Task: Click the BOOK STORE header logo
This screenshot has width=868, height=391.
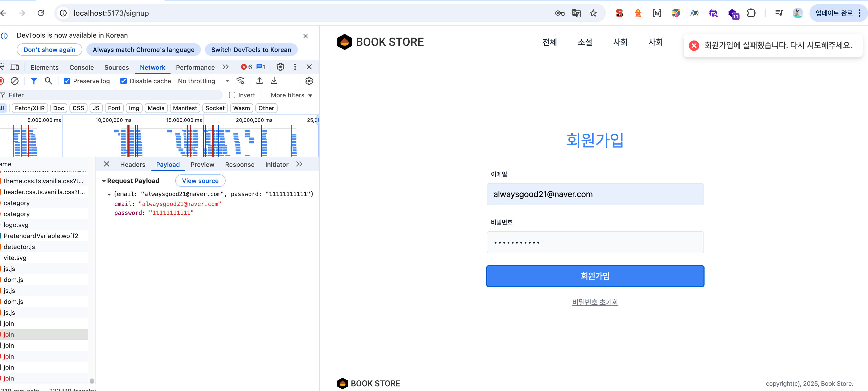Action: (380, 42)
